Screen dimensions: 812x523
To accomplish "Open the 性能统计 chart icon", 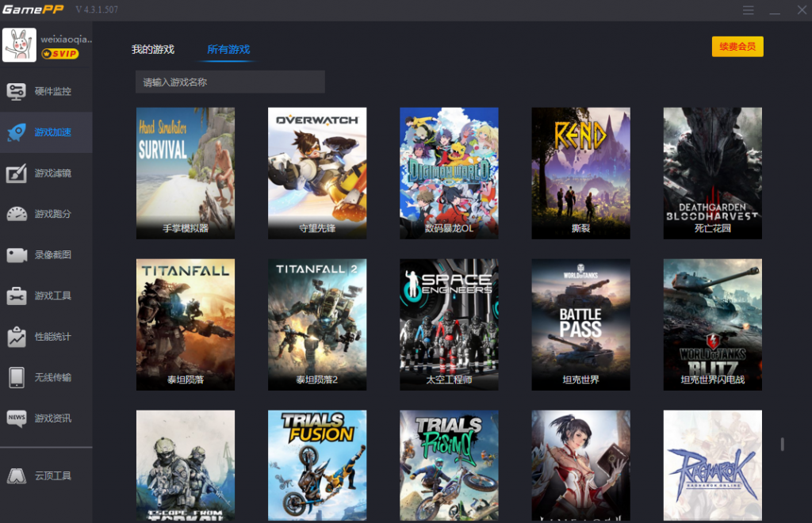I will (x=16, y=337).
